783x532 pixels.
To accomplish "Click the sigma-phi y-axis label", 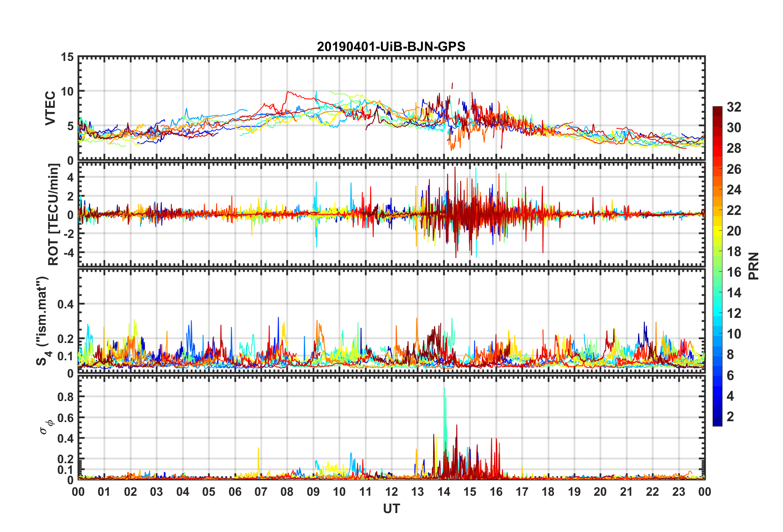I will 47,427.
